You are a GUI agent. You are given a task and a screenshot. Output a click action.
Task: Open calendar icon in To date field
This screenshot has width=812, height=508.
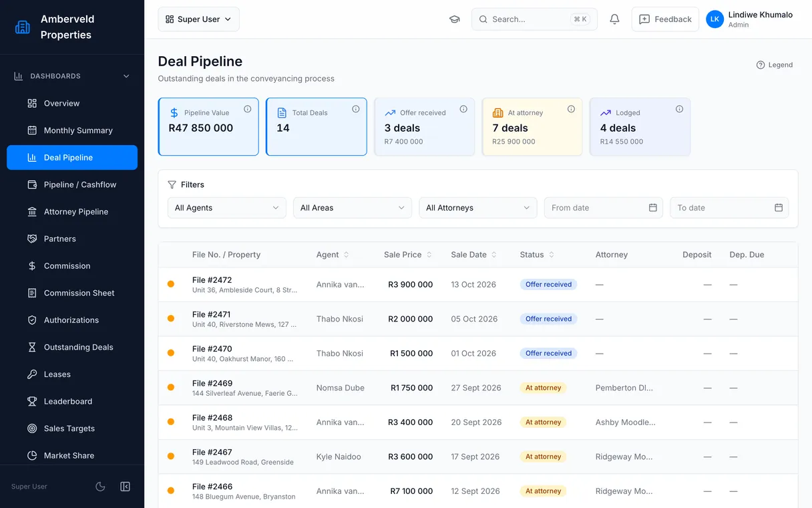779,208
